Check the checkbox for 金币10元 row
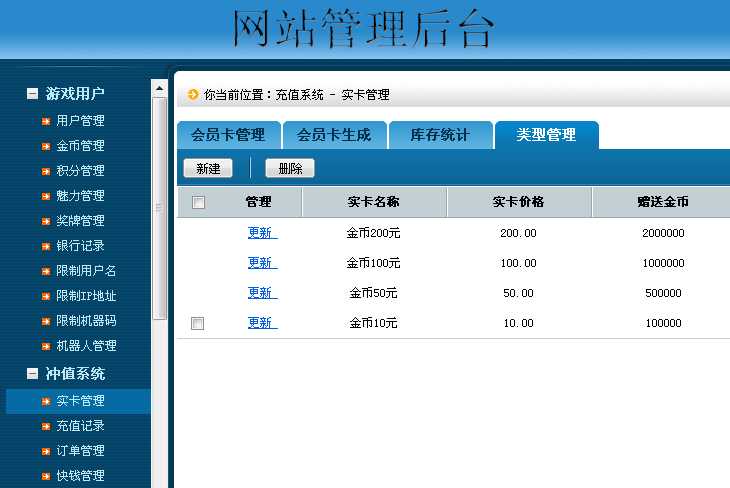The image size is (730, 488). (x=197, y=323)
